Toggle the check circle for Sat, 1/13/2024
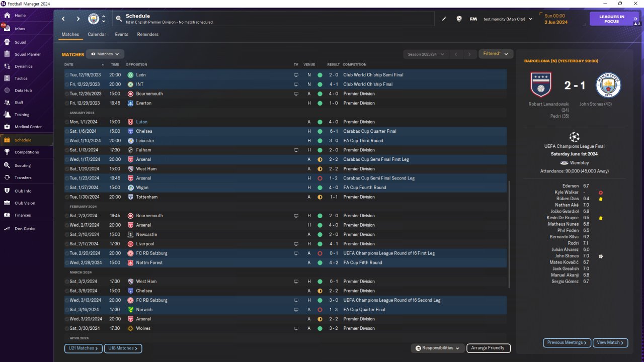644x362 pixels. click(x=67, y=150)
